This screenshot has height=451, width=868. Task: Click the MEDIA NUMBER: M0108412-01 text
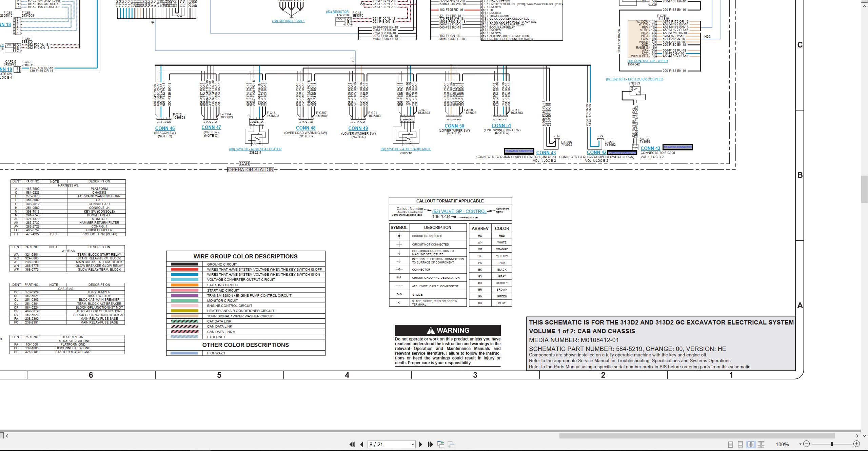tap(574, 340)
